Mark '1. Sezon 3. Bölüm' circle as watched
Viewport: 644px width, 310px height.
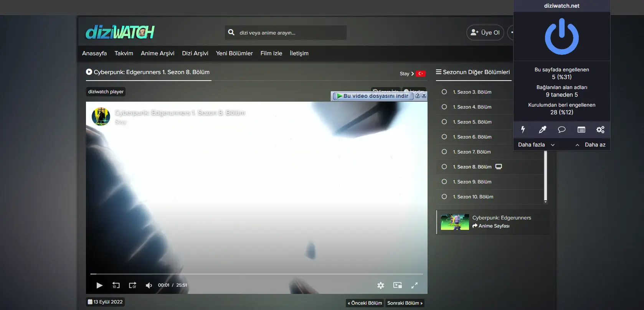(444, 92)
